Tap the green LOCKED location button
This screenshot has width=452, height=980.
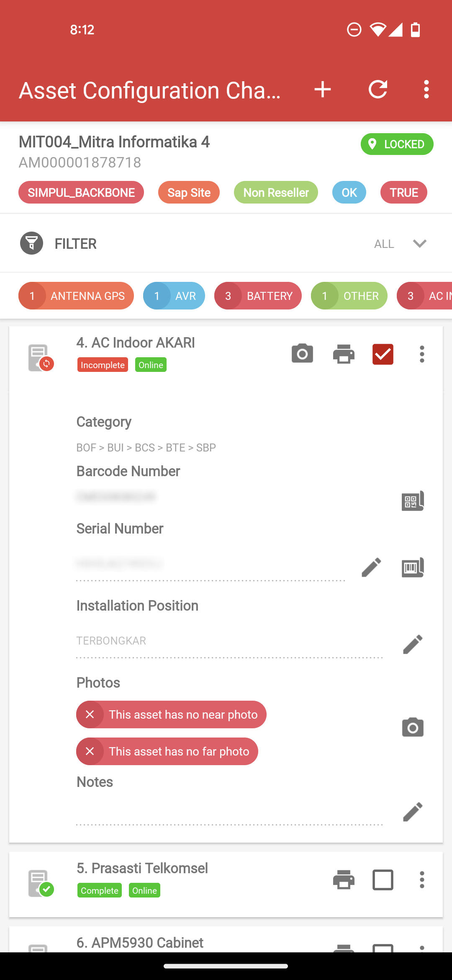(397, 144)
